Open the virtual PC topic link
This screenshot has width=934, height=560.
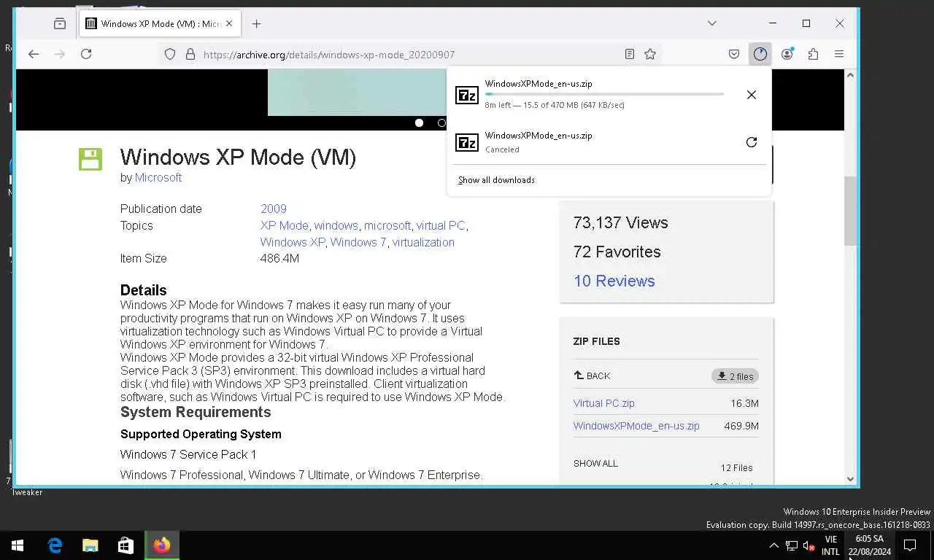point(441,225)
